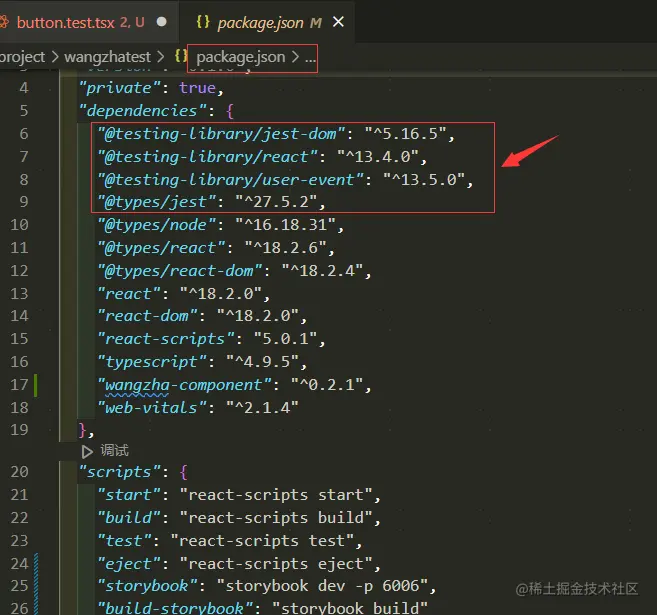Click the "react-dom" key on line 14
Viewport: 657px width, 615px height.
(x=147, y=316)
